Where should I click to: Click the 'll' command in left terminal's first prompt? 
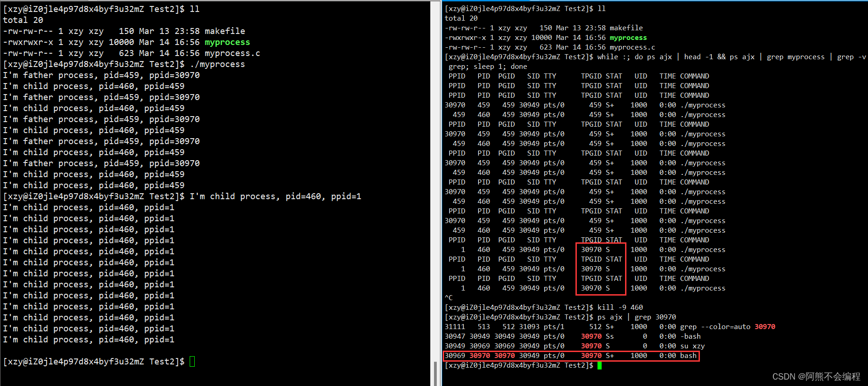click(x=194, y=9)
